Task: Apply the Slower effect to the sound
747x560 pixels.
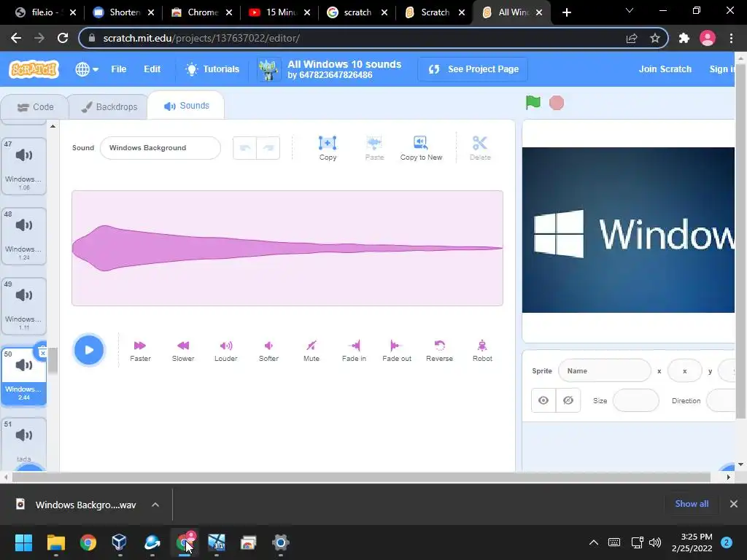Action: point(183,351)
